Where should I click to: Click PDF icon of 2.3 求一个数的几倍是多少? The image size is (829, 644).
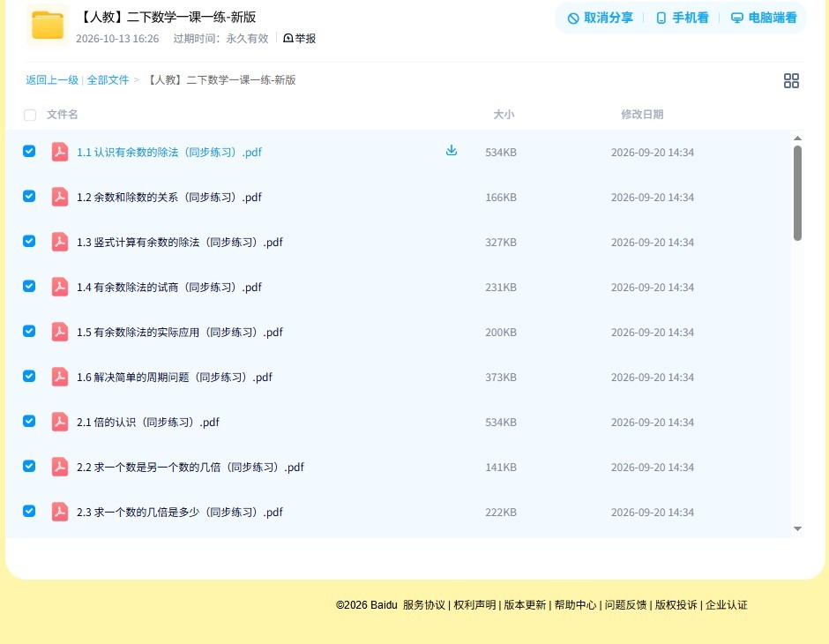[59, 512]
